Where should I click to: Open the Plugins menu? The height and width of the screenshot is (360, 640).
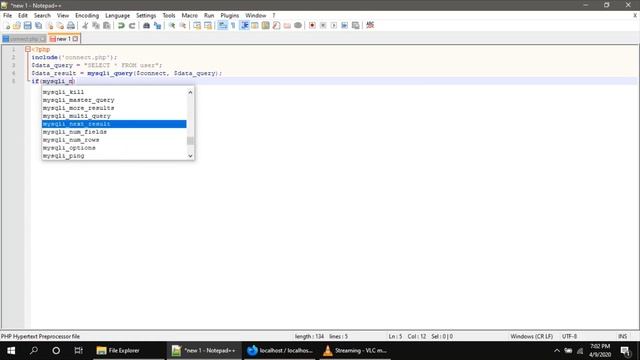pos(229,16)
